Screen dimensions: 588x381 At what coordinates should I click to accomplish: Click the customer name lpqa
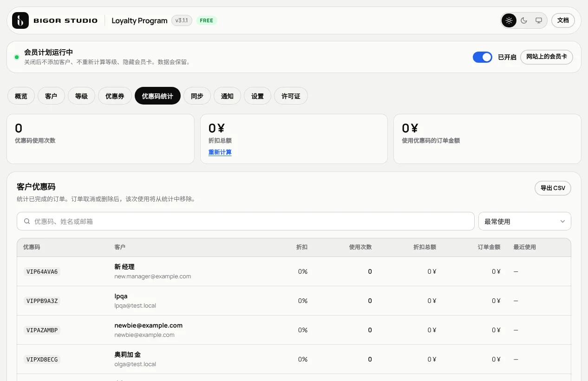point(121,296)
